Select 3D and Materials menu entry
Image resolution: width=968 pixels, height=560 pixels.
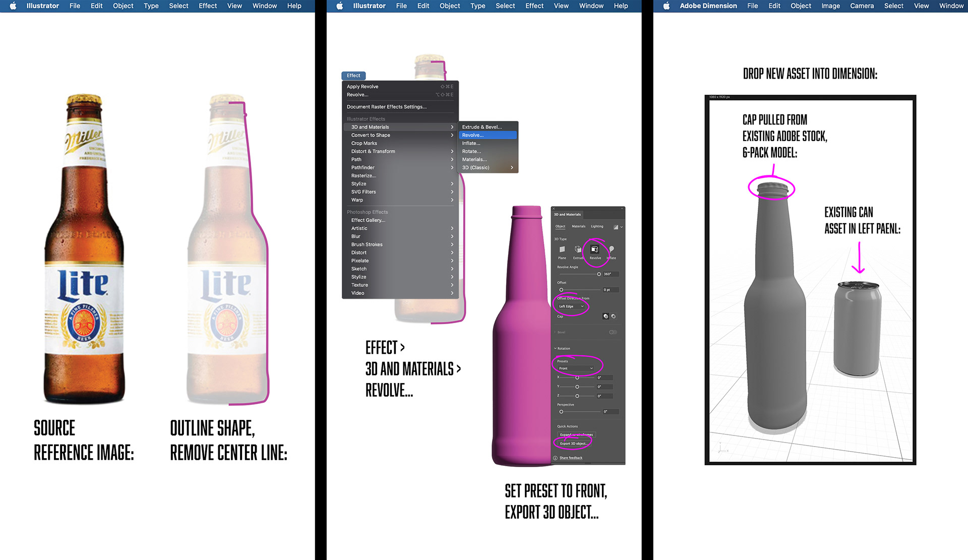[401, 127]
